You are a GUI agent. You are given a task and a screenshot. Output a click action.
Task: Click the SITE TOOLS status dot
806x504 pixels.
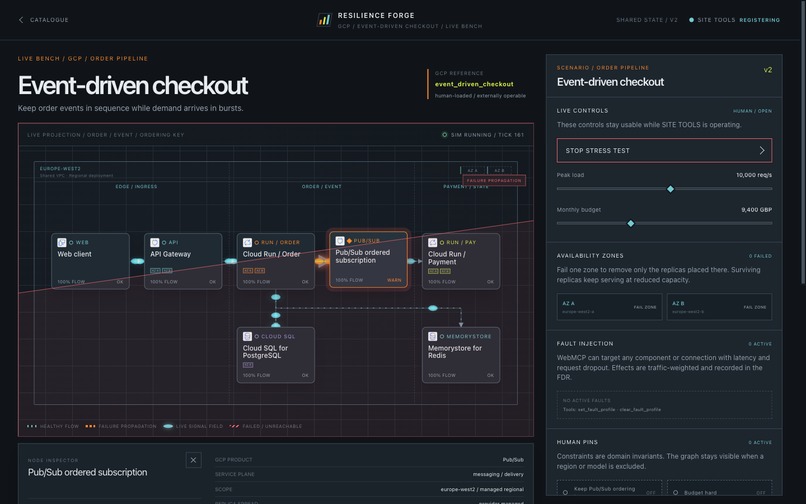[x=691, y=20]
